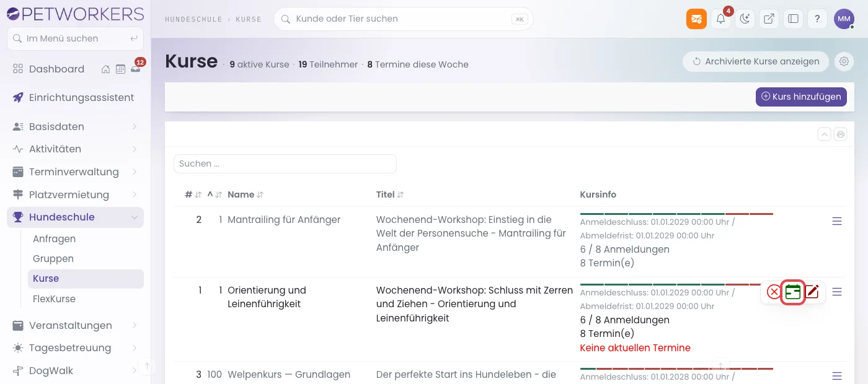Image resolution: width=868 pixels, height=384 pixels.
Task: Expand the Tagesbetreuung menu
Action: click(x=75, y=347)
